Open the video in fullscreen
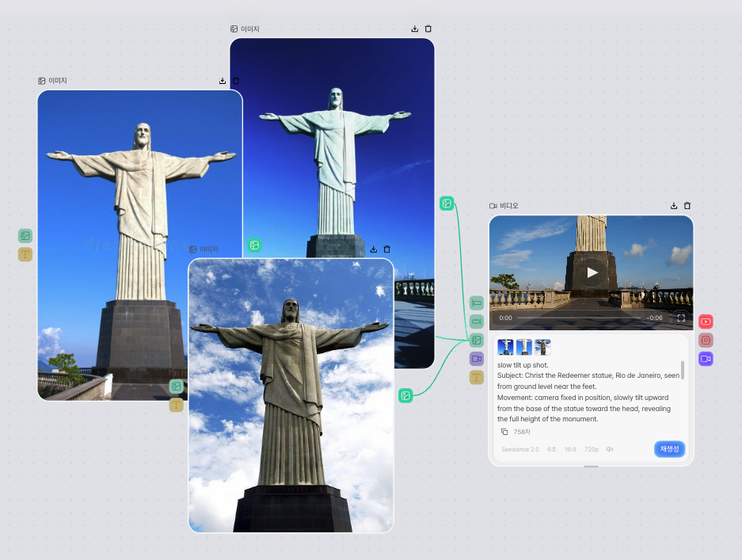This screenshot has height=560, width=742. click(681, 318)
